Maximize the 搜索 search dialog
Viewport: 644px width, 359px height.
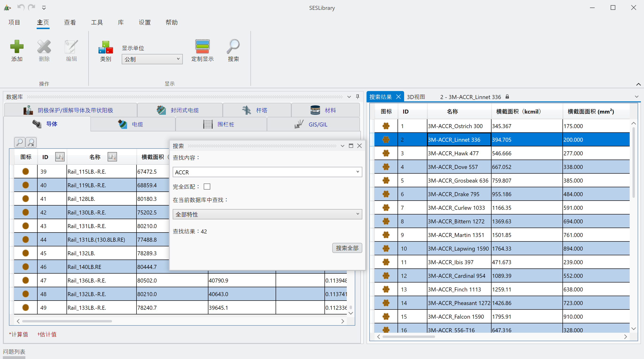point(351,146)
